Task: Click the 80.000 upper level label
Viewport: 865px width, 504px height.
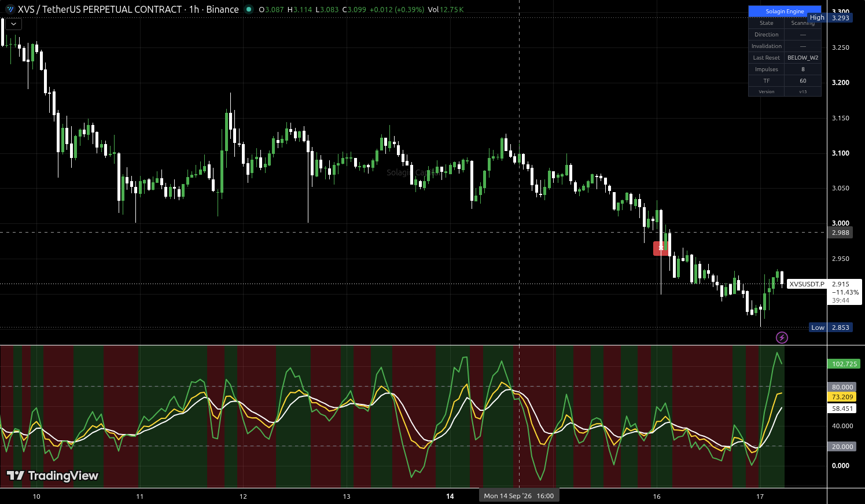Action: pyautogui.click(x=842, y=387)
